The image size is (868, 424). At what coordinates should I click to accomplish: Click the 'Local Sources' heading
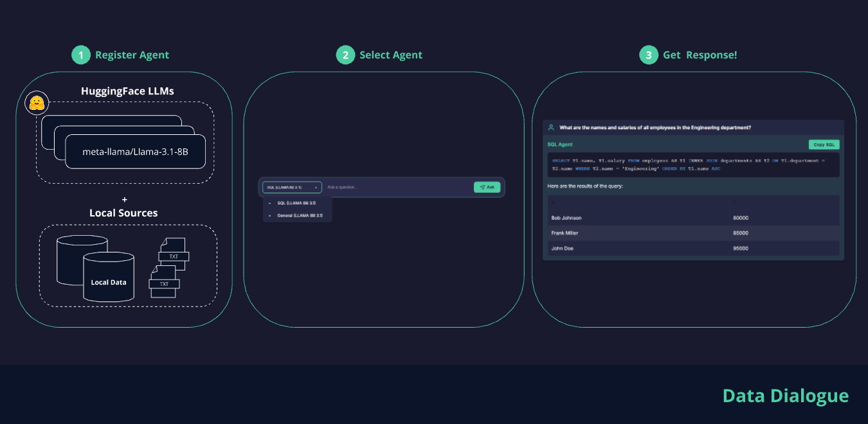tap(123, 213)
